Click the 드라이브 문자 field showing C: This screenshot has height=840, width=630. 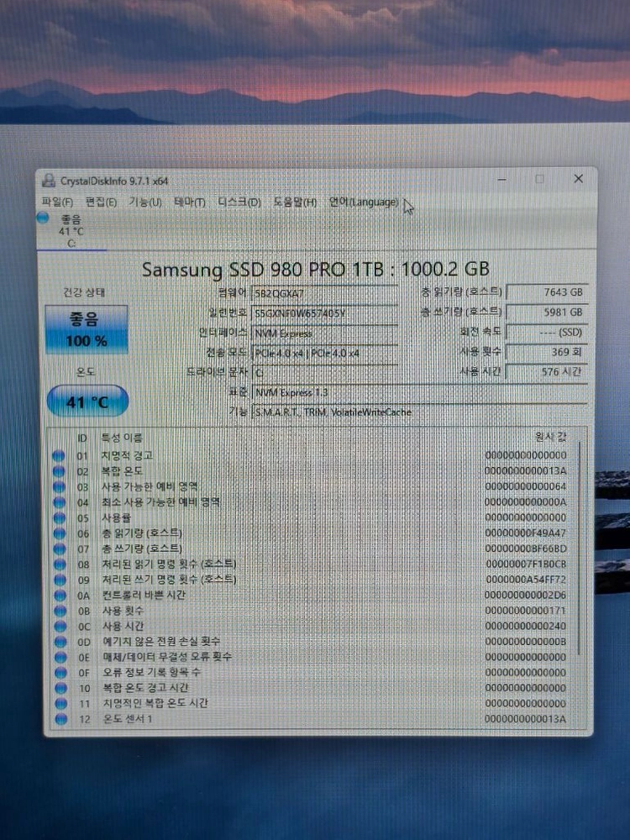pos(324,373)
